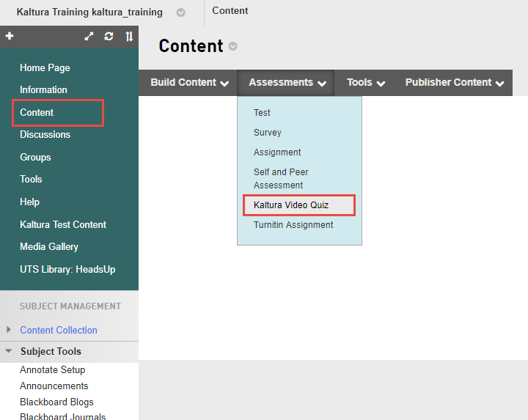Open the Content title options chevron
Image resolution: width=528 pixels, height=420 pixels.
233,46
